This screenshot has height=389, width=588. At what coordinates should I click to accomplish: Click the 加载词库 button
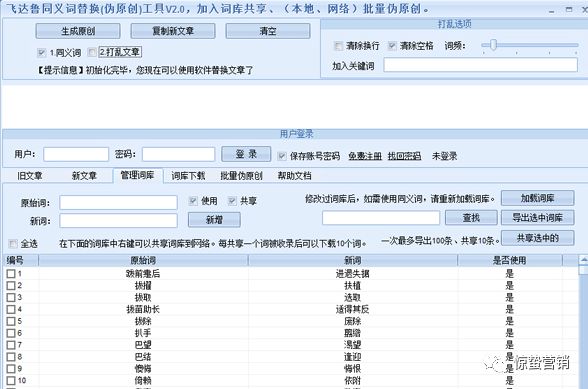pos(537,198)
